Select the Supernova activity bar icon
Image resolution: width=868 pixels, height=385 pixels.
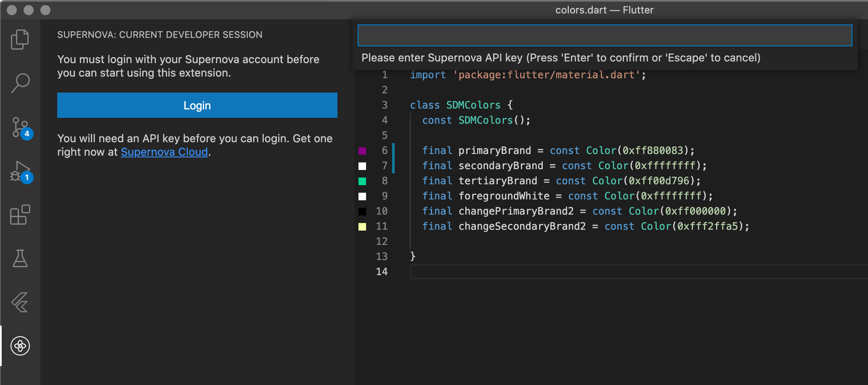[20, 346]
